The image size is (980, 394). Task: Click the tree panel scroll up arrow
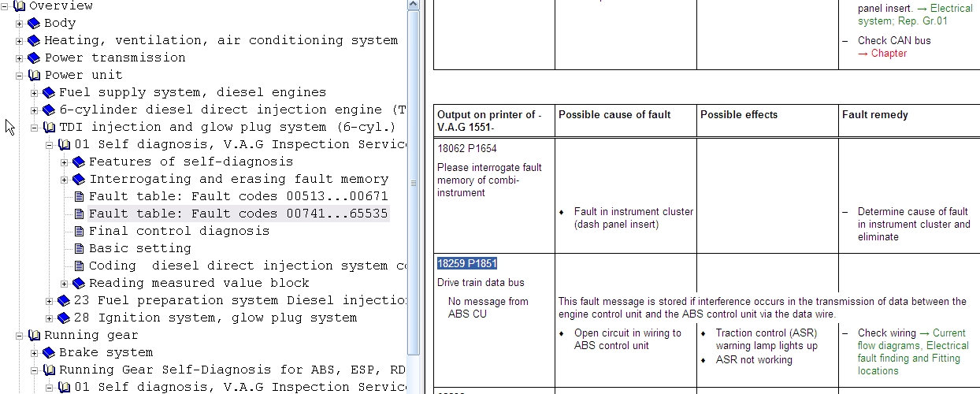click(414, 5)
